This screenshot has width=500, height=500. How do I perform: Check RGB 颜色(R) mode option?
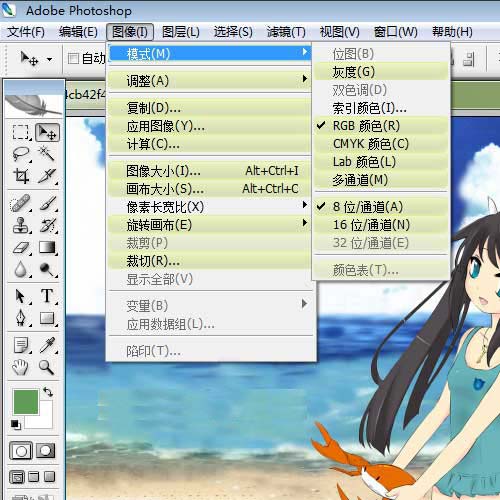point(381,126)
